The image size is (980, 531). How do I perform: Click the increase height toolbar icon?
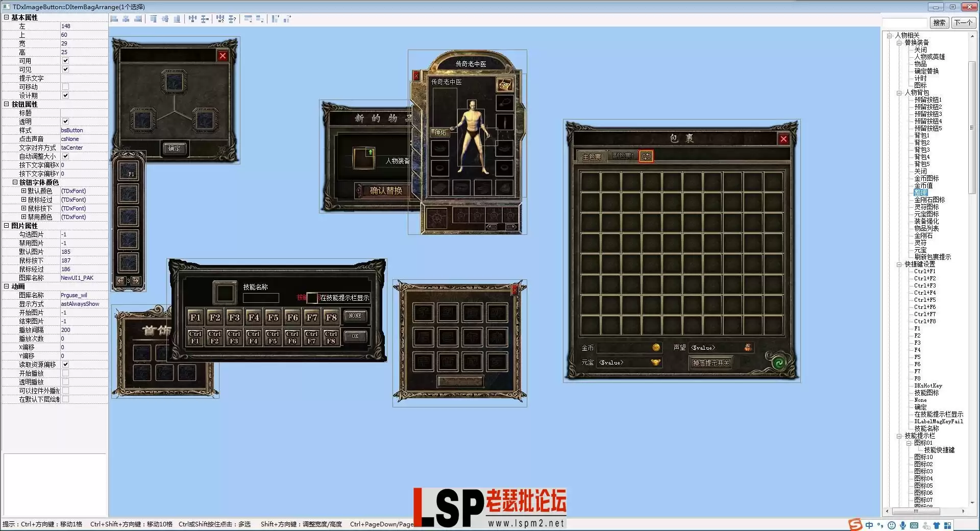pyautogui.click(x=276, y=19)
